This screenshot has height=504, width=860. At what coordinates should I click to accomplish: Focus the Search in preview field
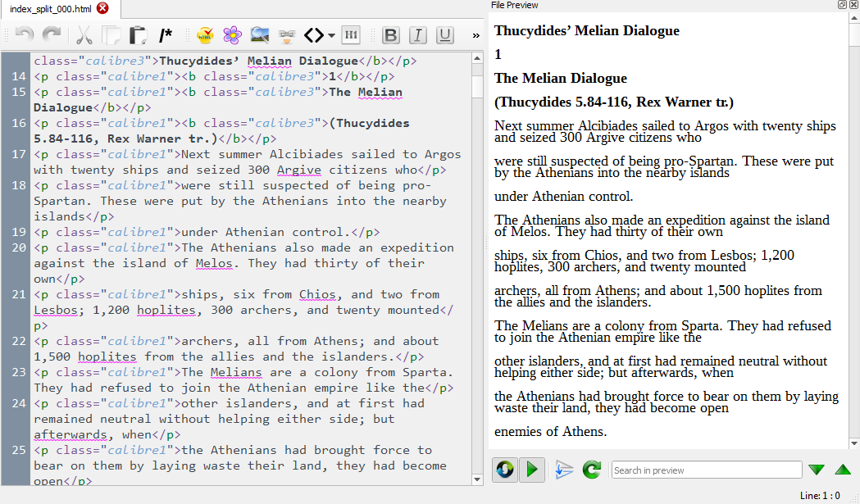pos(707,470)
